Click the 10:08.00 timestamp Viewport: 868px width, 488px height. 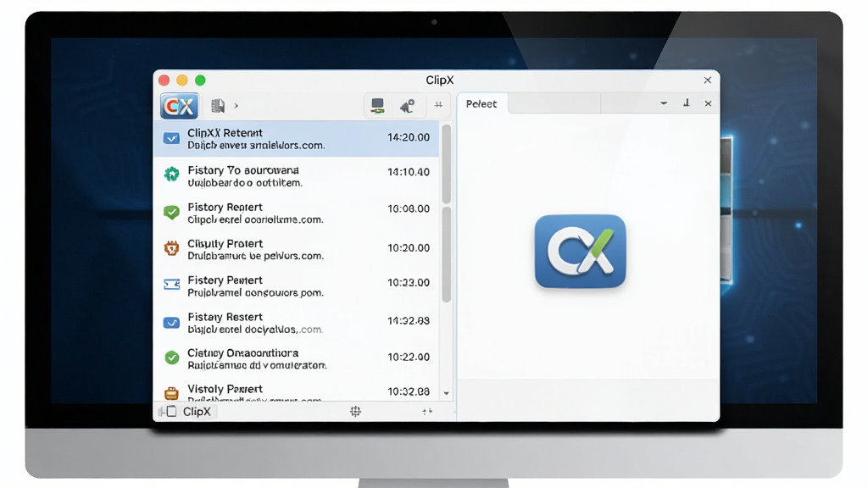coord(409,208)
